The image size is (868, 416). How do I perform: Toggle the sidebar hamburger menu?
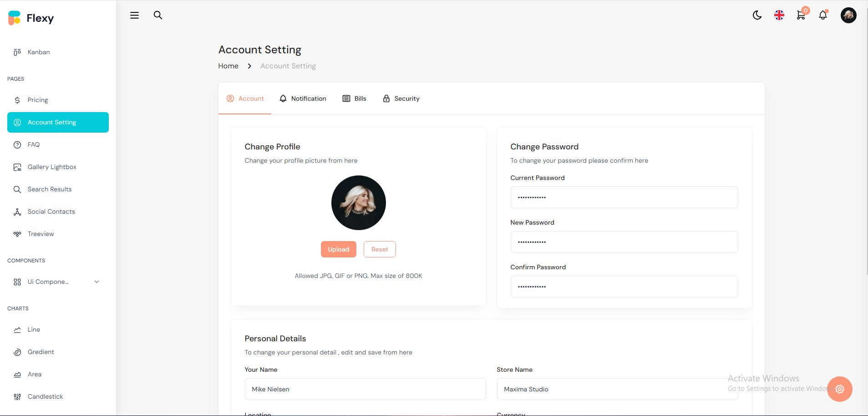point(134,15)
